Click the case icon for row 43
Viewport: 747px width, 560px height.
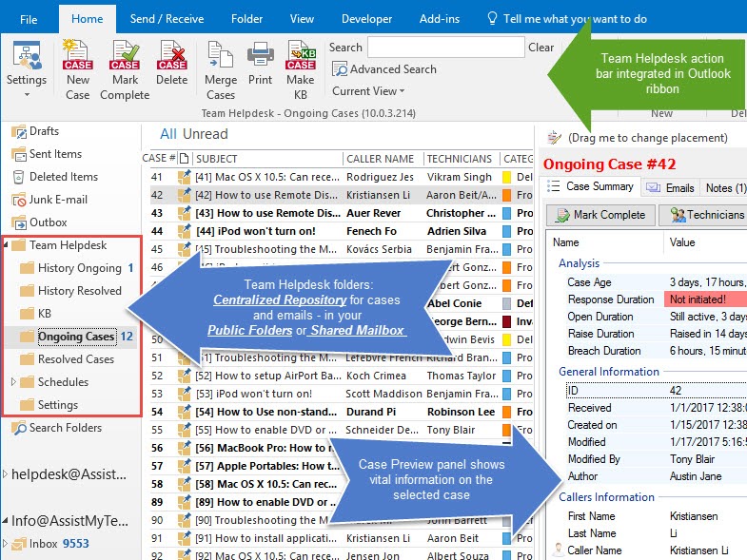[x=184, y=213]
